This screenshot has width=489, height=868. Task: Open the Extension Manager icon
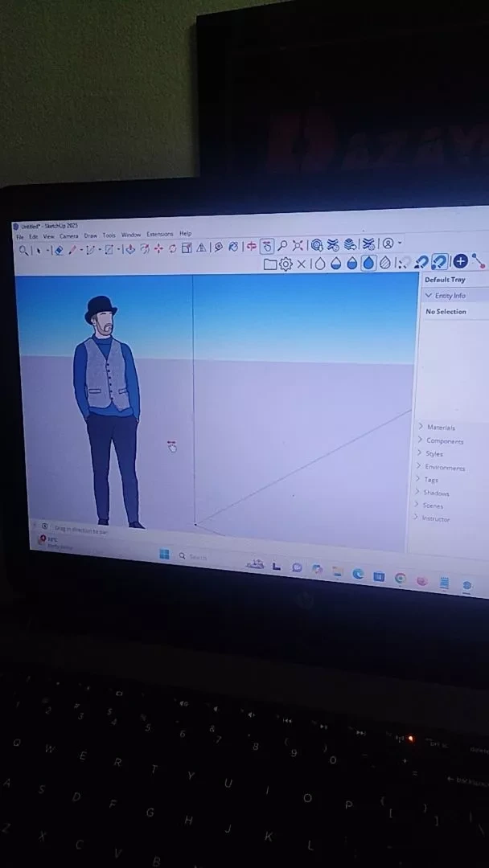(368, 244)
